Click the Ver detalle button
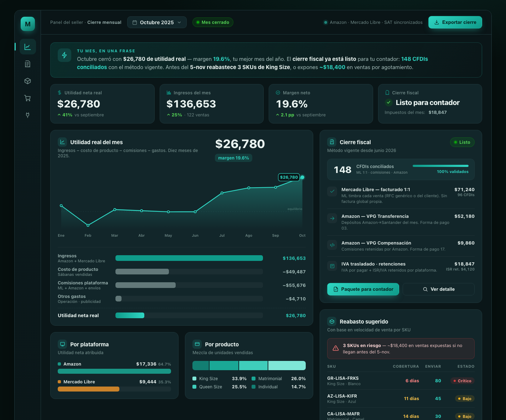 [x=439, y=289]
